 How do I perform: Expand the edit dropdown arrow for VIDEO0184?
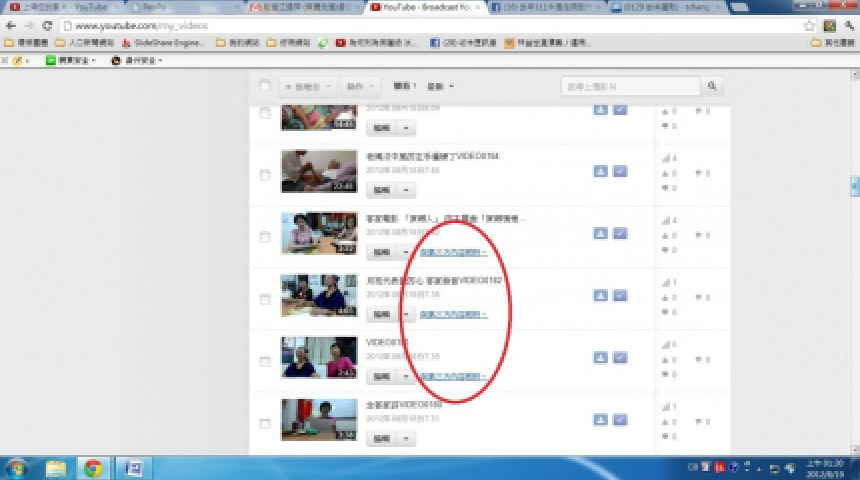click(406, 190)
